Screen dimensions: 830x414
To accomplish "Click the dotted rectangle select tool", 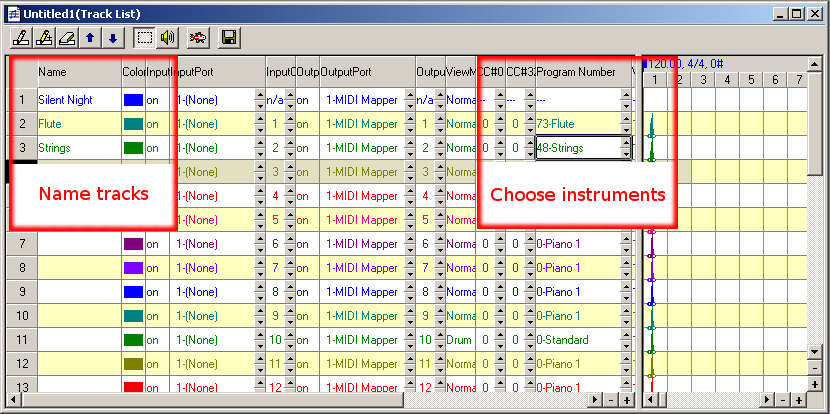I will pyautogui.click(x=144, y=38).
